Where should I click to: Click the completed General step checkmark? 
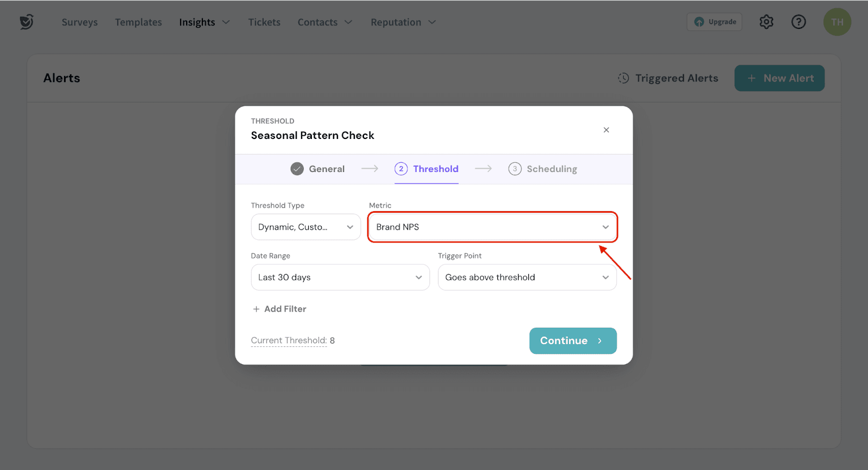297,169
